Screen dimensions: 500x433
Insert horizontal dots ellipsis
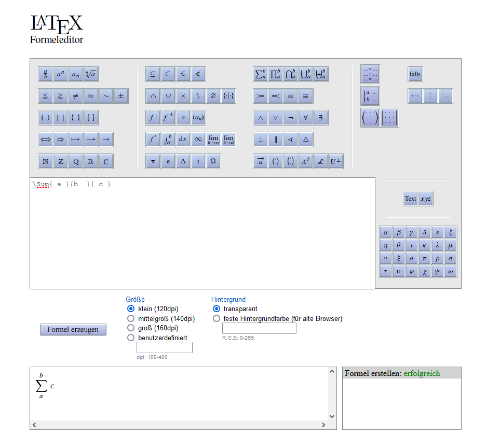tap(415, 96)
